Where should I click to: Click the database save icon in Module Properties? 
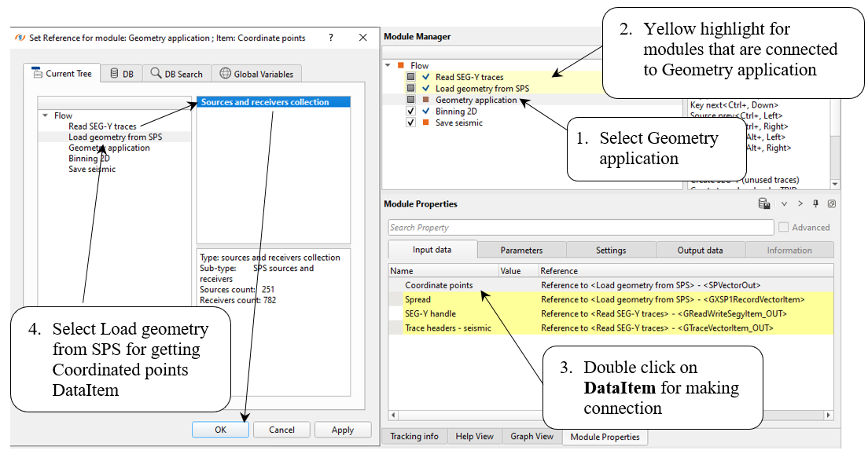tap(763, 204)
